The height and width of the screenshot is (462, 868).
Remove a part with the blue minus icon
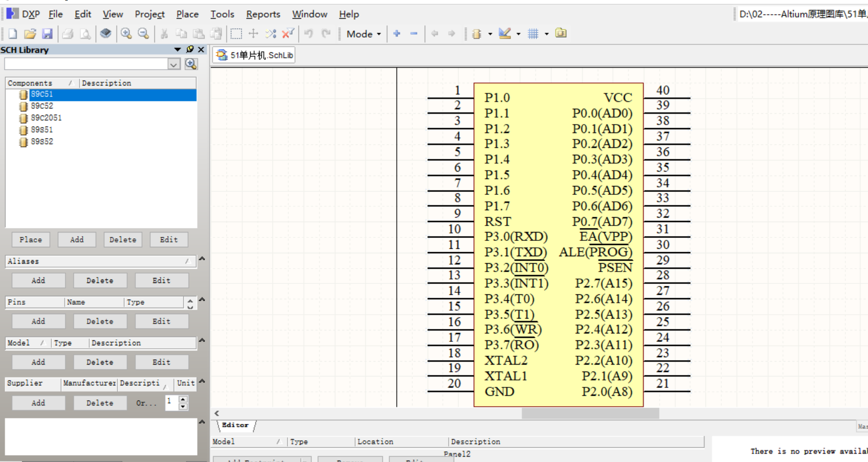pos(414,34)
